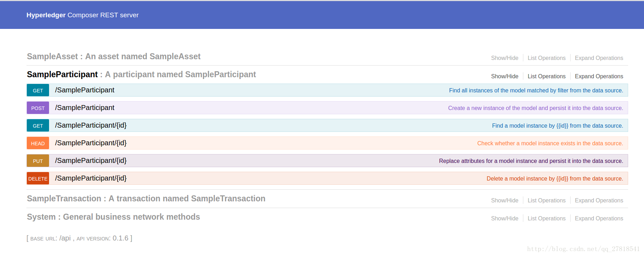
Task: Click the GET badge for /SampleParticipant/{id}
Action: click(38, 126)
